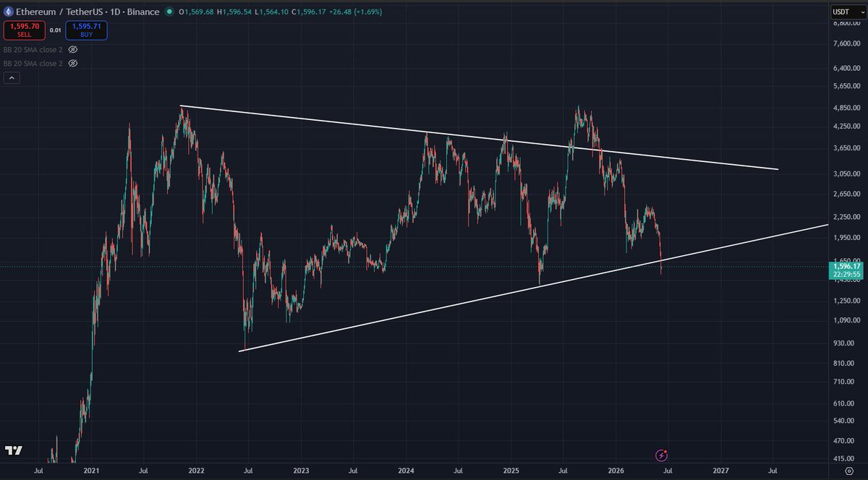Select the first BB 20 SMA close 2 label
This screenshot has height=480, width=868.
coord(34,50)
